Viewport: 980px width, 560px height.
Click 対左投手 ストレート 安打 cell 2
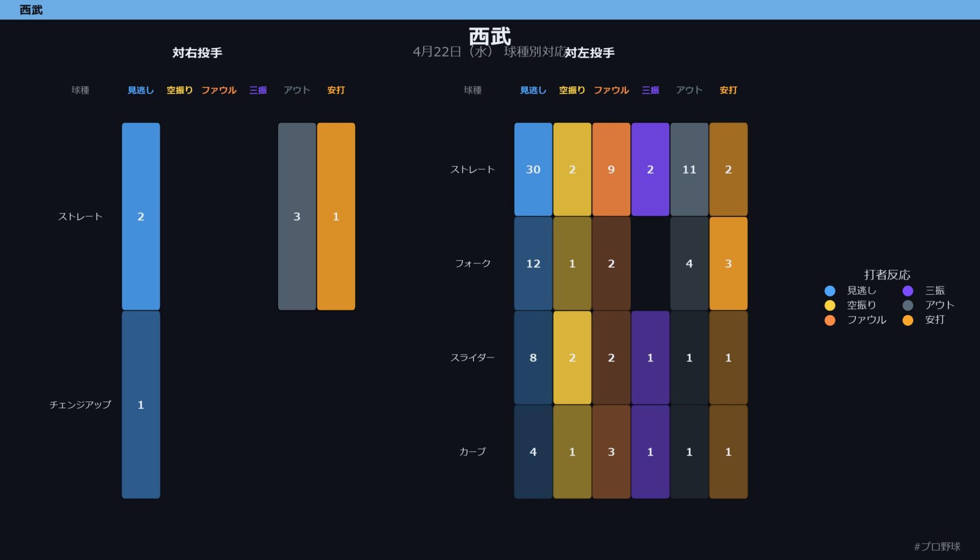pyautogui.click(x=728, y=169)
